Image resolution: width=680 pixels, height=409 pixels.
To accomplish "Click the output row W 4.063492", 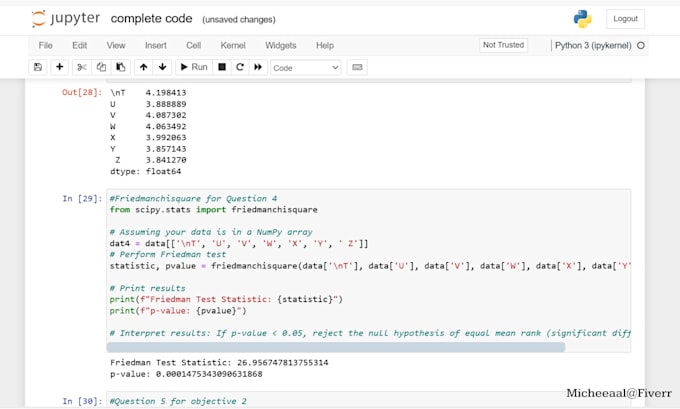I will [x=148, y=127].
